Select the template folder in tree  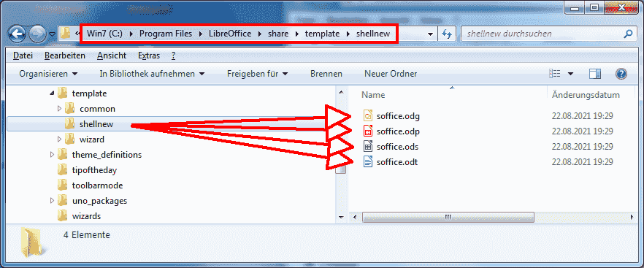pyautogui.click(x=89, y=93)
